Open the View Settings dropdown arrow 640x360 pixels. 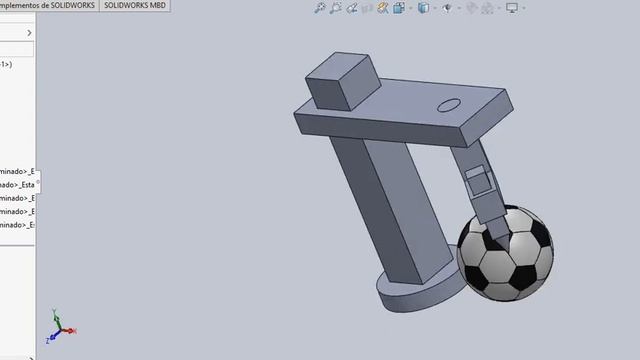coord(524,8)
